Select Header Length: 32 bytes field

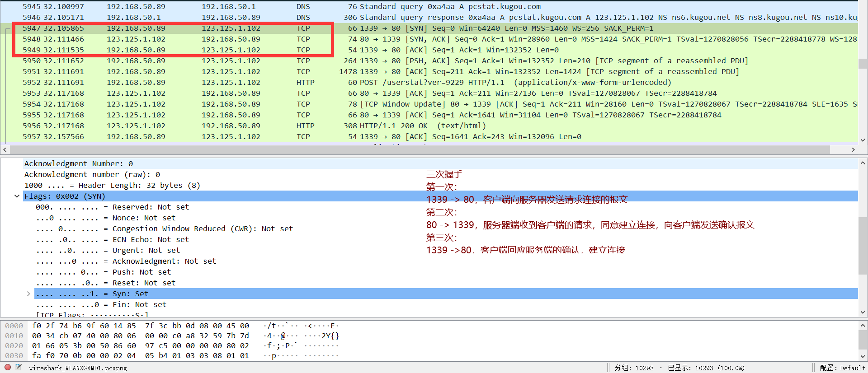tap(112, 185)
